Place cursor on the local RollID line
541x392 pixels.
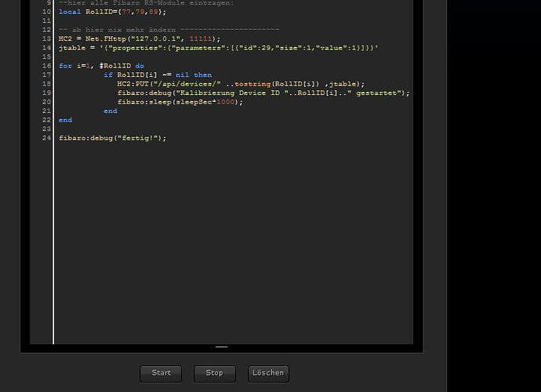pyautogui.click(x=112, y=12)
